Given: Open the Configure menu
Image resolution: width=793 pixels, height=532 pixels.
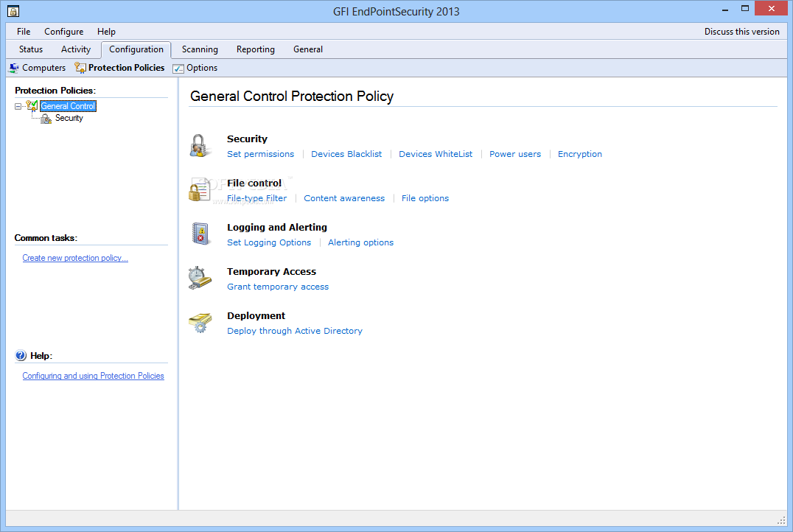Looking at the screenshot, I should coord(63,32).
